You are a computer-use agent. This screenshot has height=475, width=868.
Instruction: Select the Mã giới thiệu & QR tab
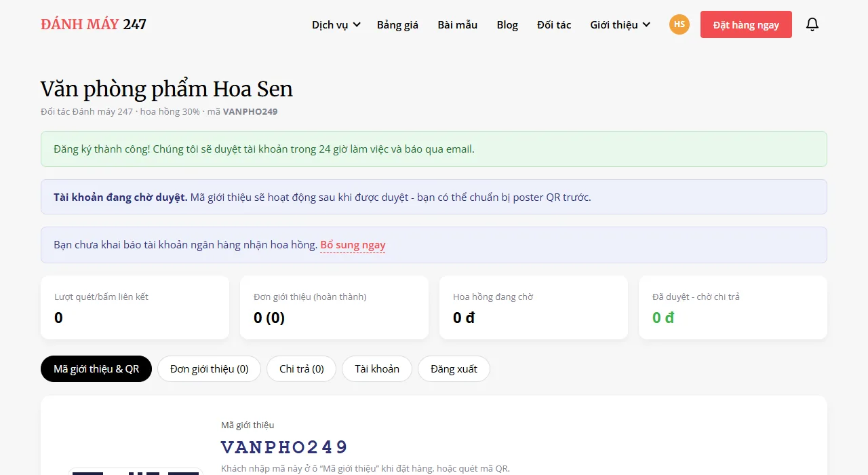point(96,369)
